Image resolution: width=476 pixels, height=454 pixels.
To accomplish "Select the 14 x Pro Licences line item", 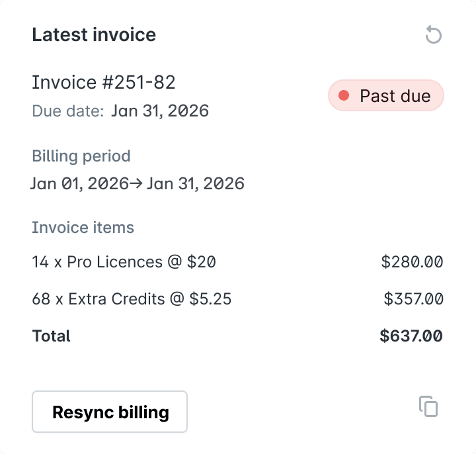I will point(124,262).
